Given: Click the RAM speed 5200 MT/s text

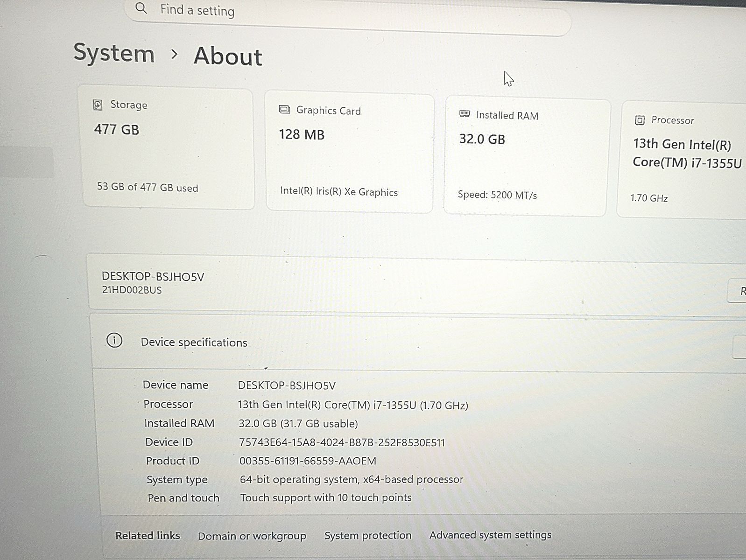Looking at the screenshot, I should 497,195.
